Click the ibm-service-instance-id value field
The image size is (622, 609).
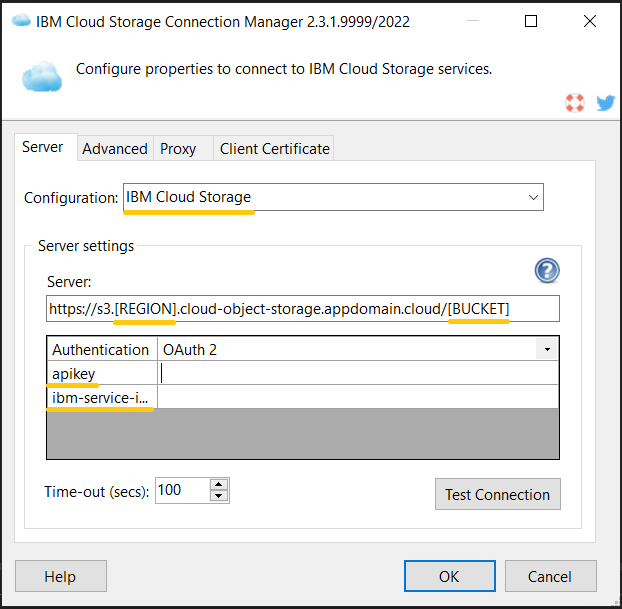coord(357,398)
